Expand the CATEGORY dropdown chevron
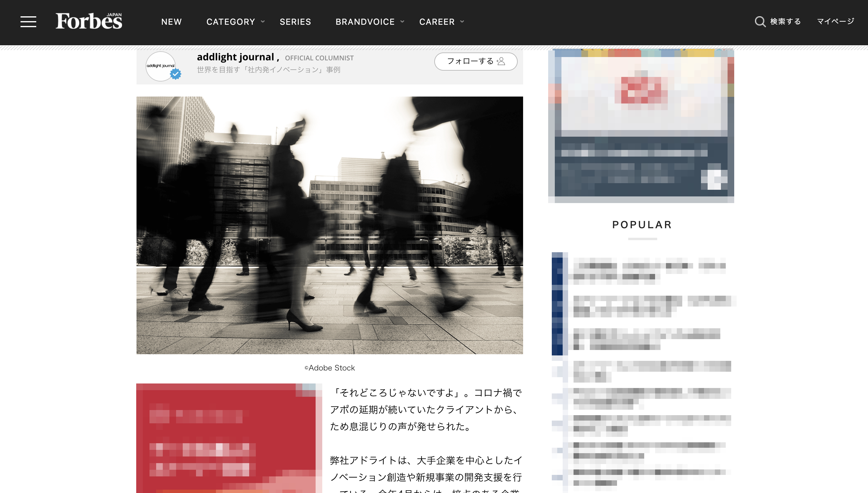 click(263, 22)
